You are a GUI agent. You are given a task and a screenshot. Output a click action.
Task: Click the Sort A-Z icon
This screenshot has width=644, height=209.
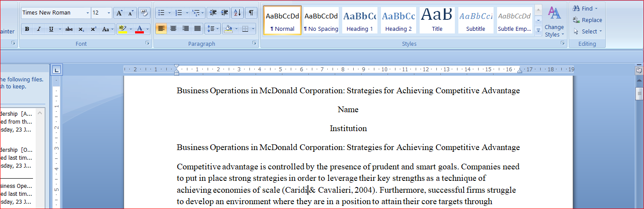[x=238, y=13]
